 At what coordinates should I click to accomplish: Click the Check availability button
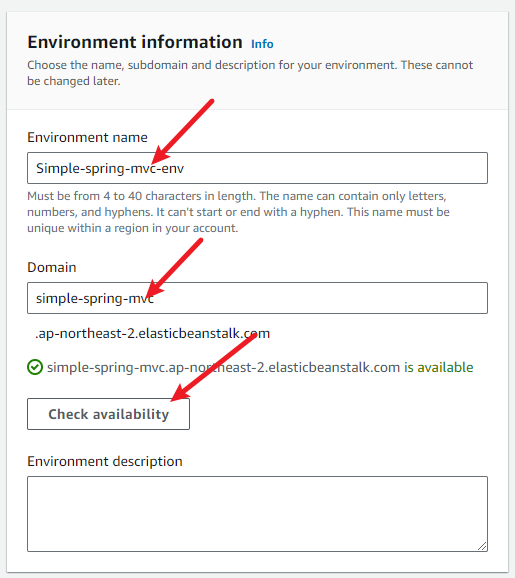click(x=108, y=414)
